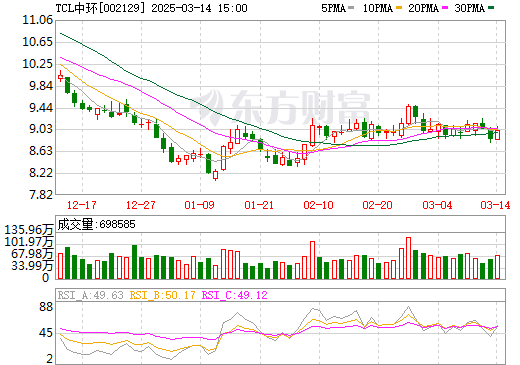Click the tallest red volume bar in late February
Viewport: 520px width, 365px height.
pos(408,258)
